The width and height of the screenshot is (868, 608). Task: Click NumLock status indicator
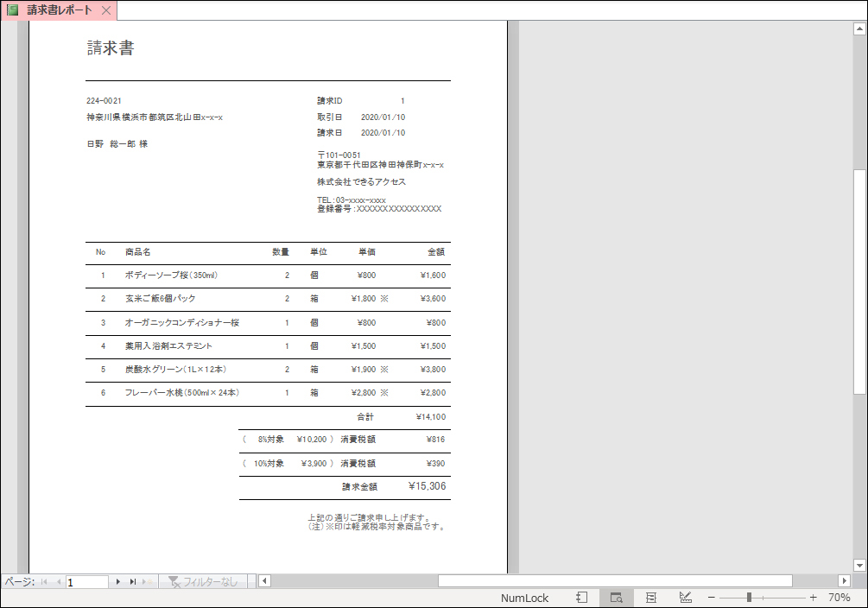(524, 598)
